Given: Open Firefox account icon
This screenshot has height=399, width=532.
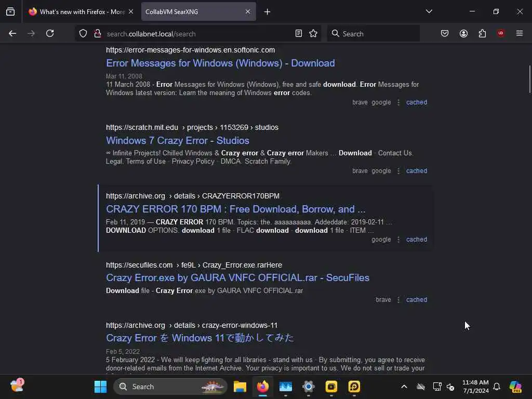Looking at the screenshot, I should click(x=463, y=33).
